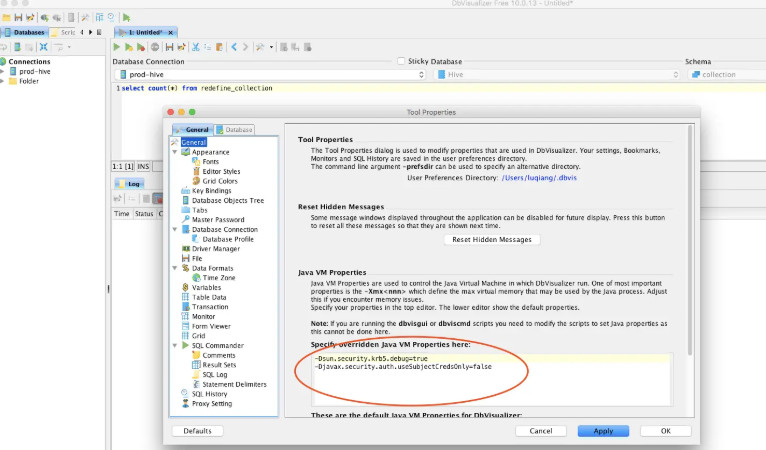
Task: Select Master Password in the properties tree
Action: [x=218, y=220]
